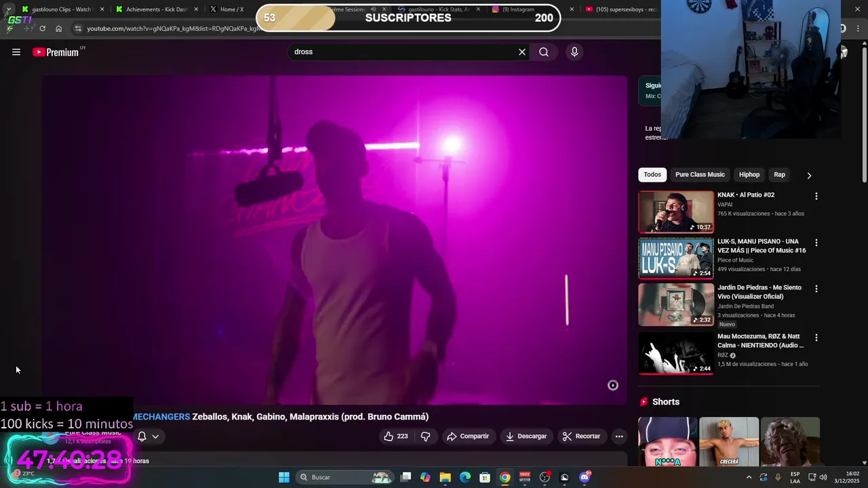Viewport: 868px width, 488px height.
Task: Dislike the video
Action: coord(426,436)
